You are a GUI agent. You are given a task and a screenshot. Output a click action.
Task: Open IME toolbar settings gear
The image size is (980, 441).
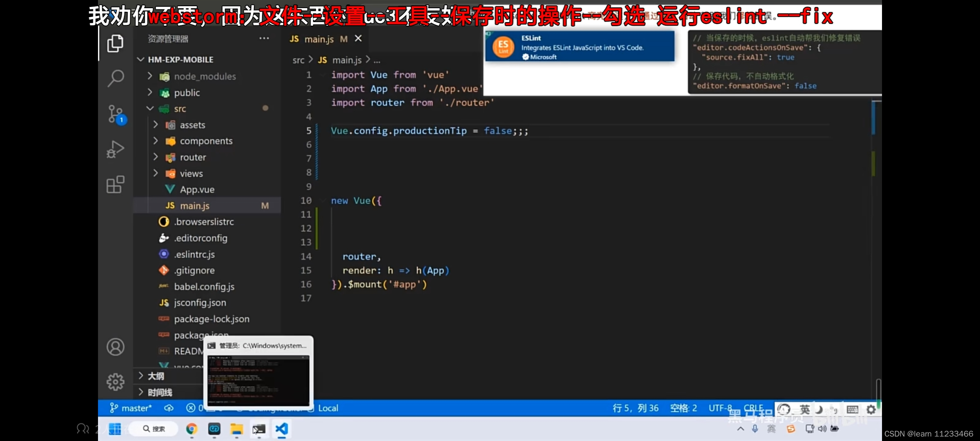click(x=871, y=410)
